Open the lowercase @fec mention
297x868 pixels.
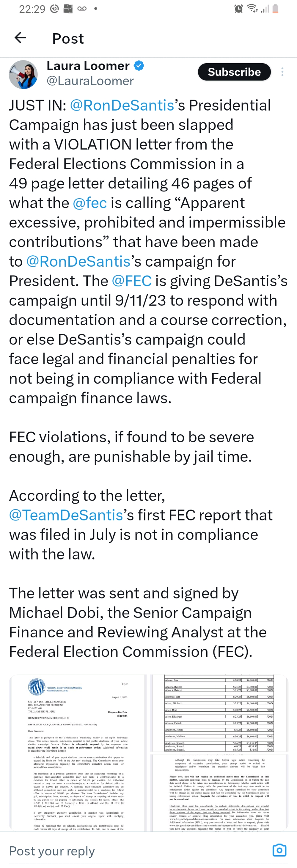(x=90, y=203)
